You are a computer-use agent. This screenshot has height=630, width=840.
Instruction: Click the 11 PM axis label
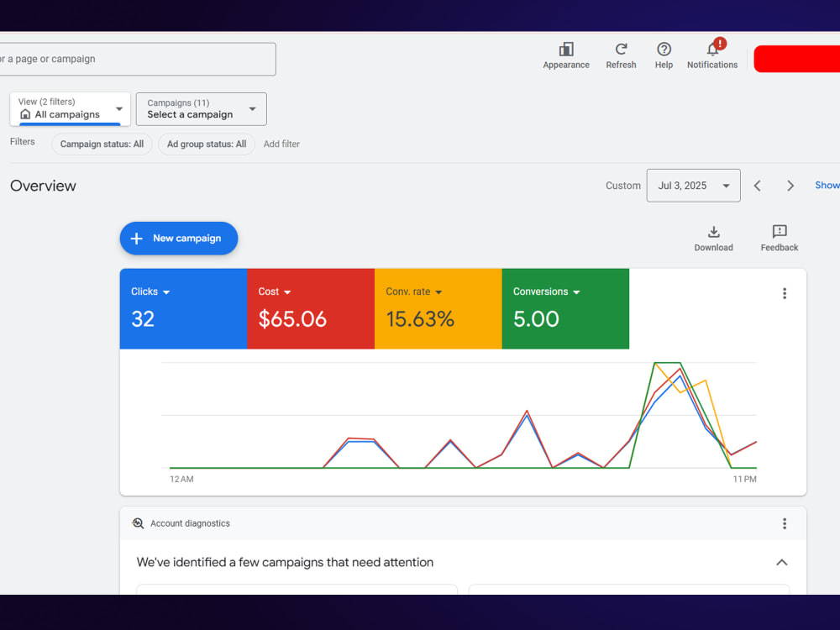click(744, 479)
